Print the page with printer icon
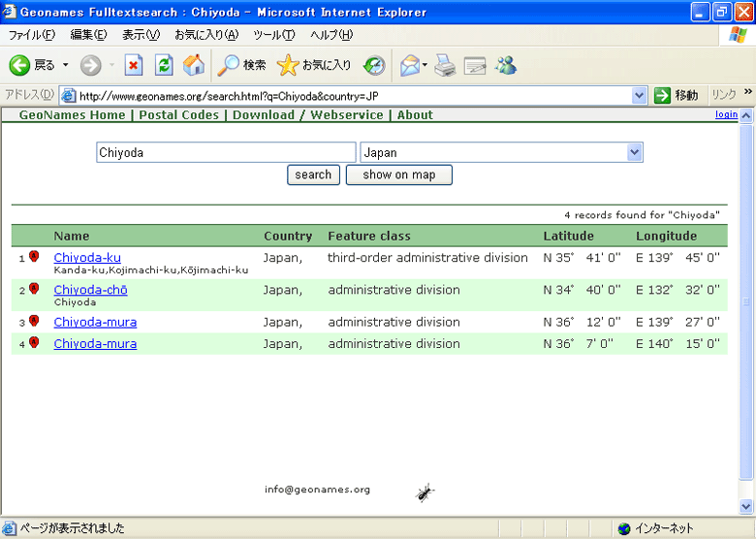The width and height of the screenshot is (756, 539). click(445, 65)
